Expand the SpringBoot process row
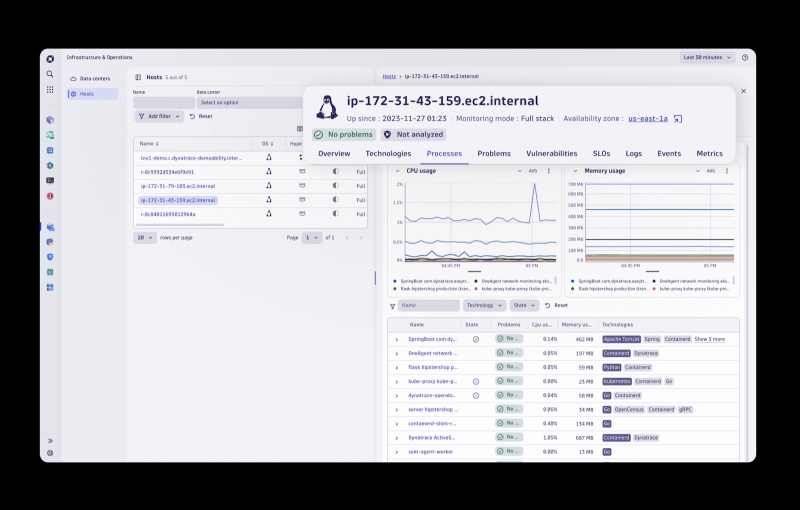The width and height of the screenshot is (800, 510). [396, 340]
